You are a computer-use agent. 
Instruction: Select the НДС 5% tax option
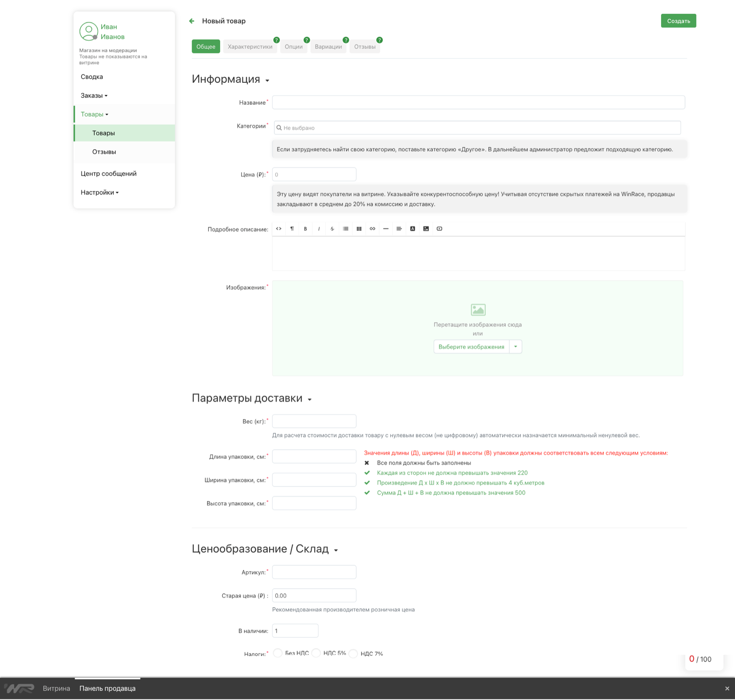pyautogui.click(x=316, y=653)
